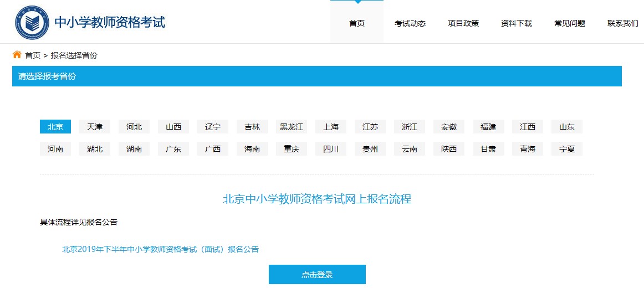This screenshot has height=288, width=644.
Task: Select the 山西 province button
Action: [x=173, y=127]
